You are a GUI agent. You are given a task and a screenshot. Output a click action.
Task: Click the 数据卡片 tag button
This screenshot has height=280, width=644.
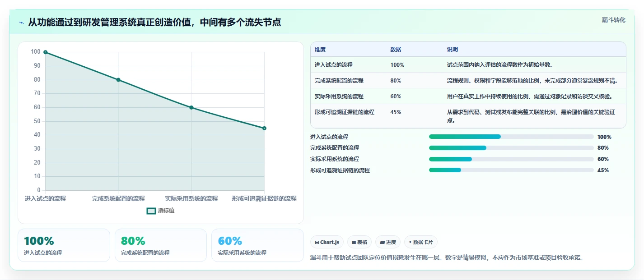tap(421, 242)
